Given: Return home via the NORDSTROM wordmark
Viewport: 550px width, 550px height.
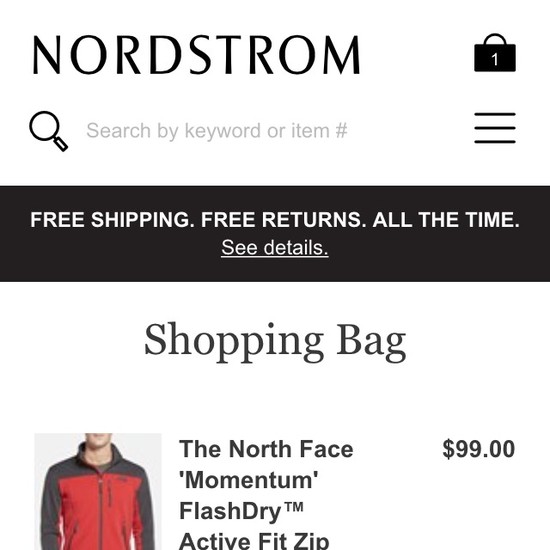Looking at the screenshot, I should coord(196,54).
